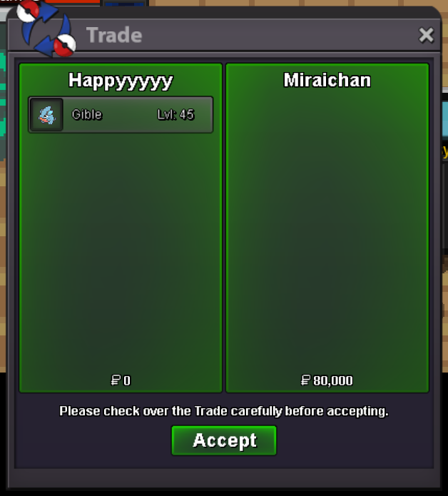The width and height of the screenshot is (448, 496).
Task: Click the Pokédollar symbol beside 80,000
Action: coord(306,380)
